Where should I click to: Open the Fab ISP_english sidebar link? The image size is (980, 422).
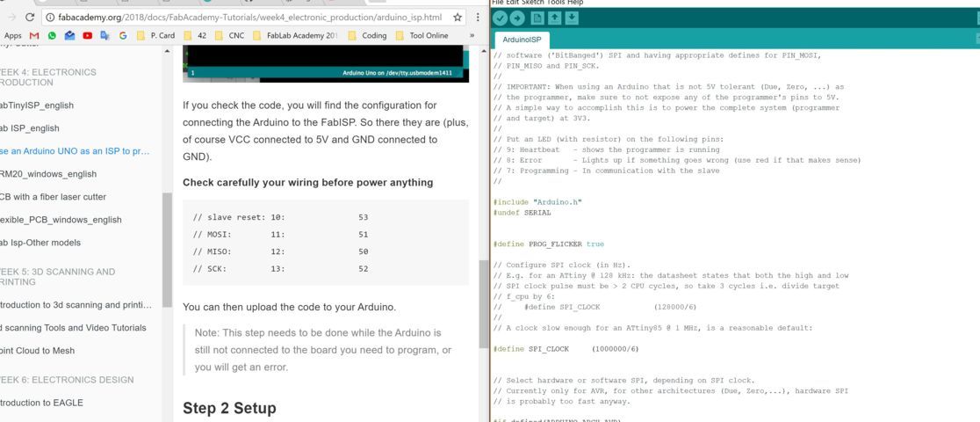click(30, 128)
